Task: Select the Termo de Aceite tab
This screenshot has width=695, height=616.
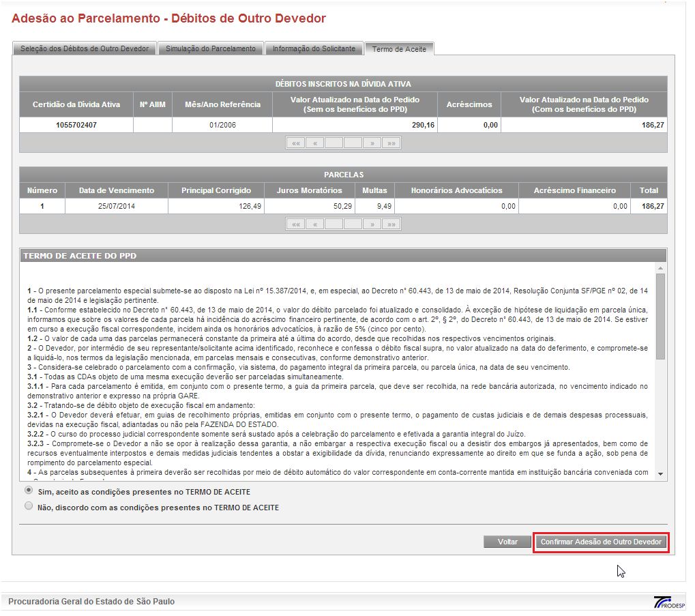Action: pos(399,49)
